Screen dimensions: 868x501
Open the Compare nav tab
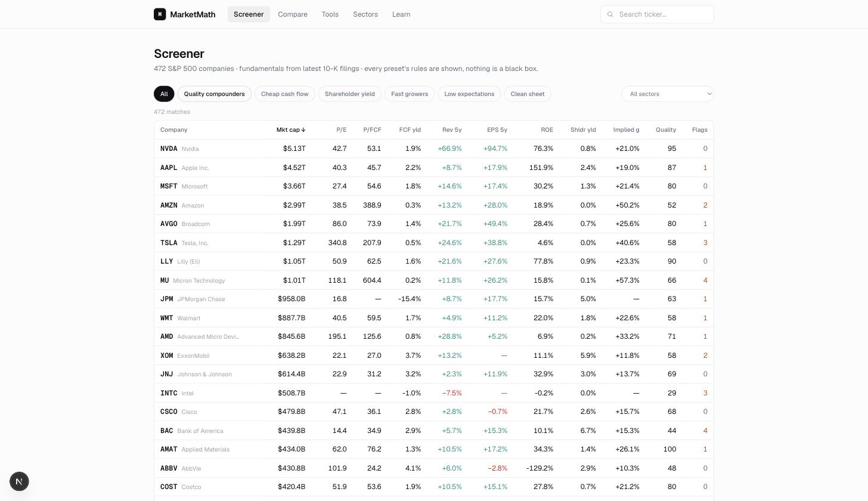(x=293, y=14)
